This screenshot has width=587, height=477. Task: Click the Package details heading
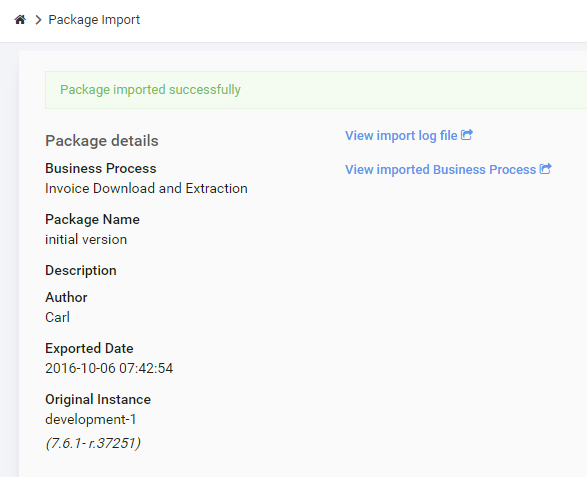pyautogui.click(x=102, y=141)
